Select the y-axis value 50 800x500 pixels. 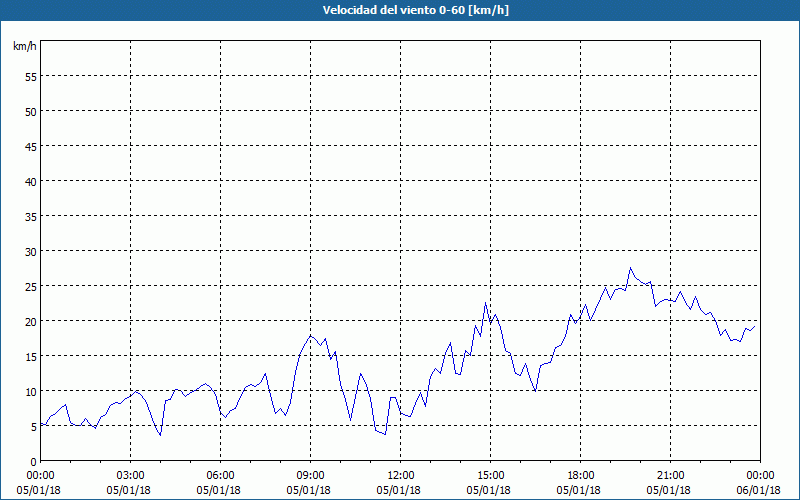(31, 112)
